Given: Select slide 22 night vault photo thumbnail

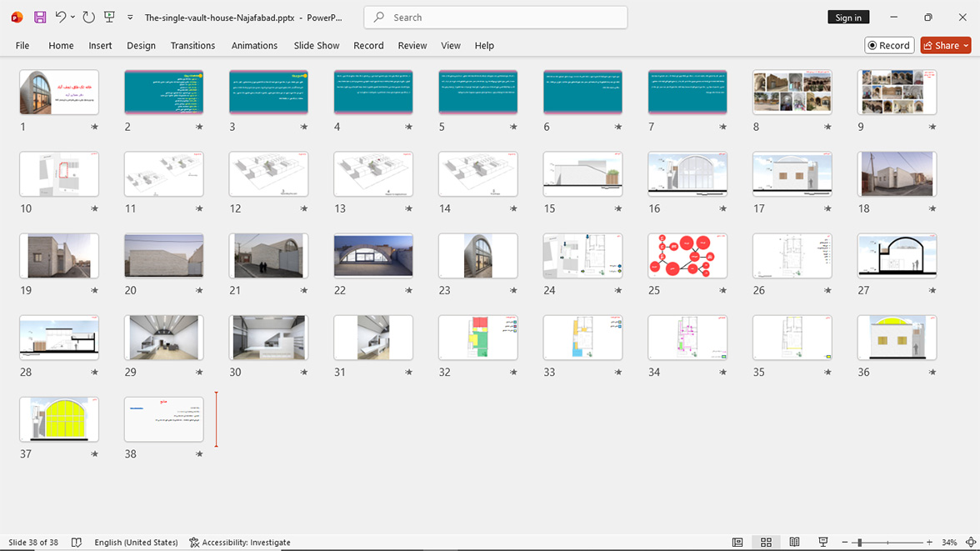Looking at the screenshot, I should [x=373, y=256].
